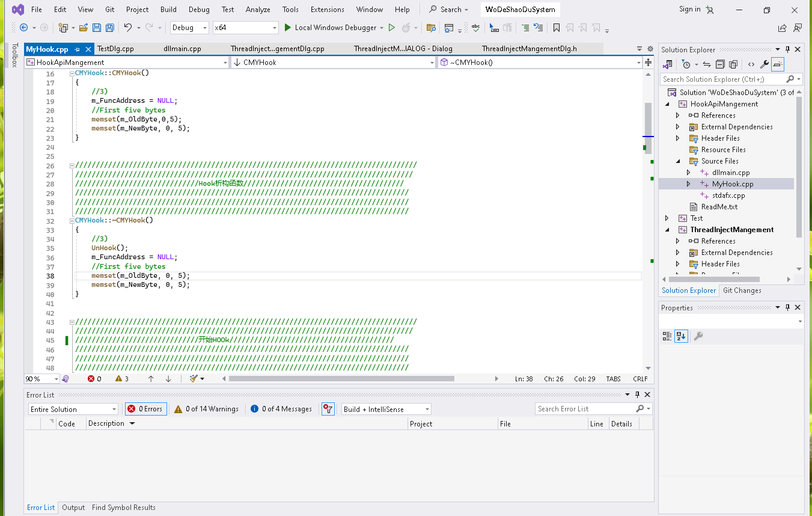Image resolution: width=812 pixels, height=516 pixels.
Task: Toggle the 0 of 14 Warnings filter
Action: (206, 409)
